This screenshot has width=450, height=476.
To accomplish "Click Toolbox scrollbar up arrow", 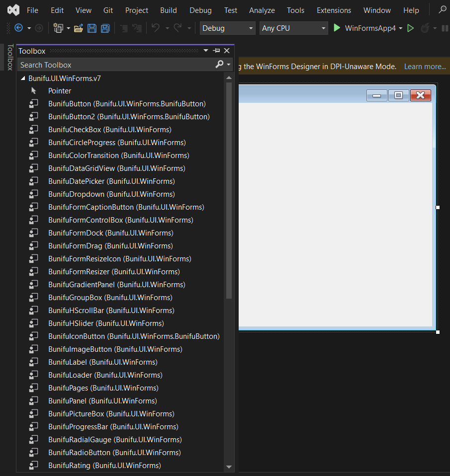I will point(229,78).
